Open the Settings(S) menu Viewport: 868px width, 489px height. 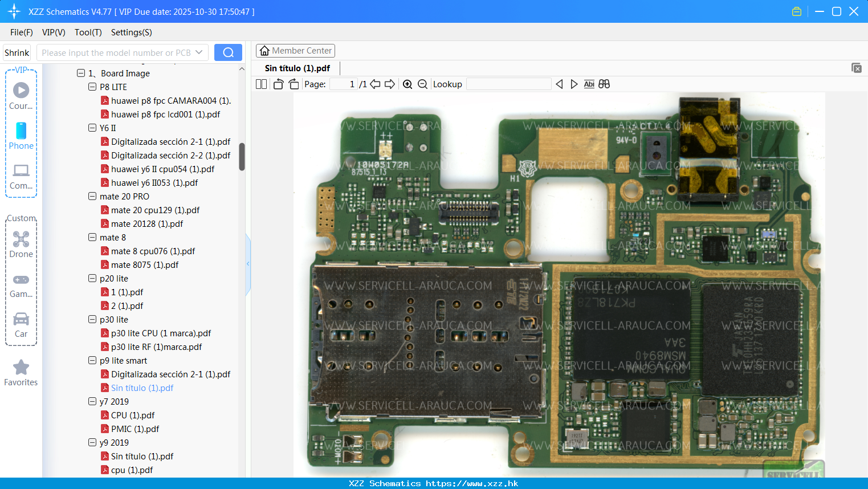[x=132, y=32]
